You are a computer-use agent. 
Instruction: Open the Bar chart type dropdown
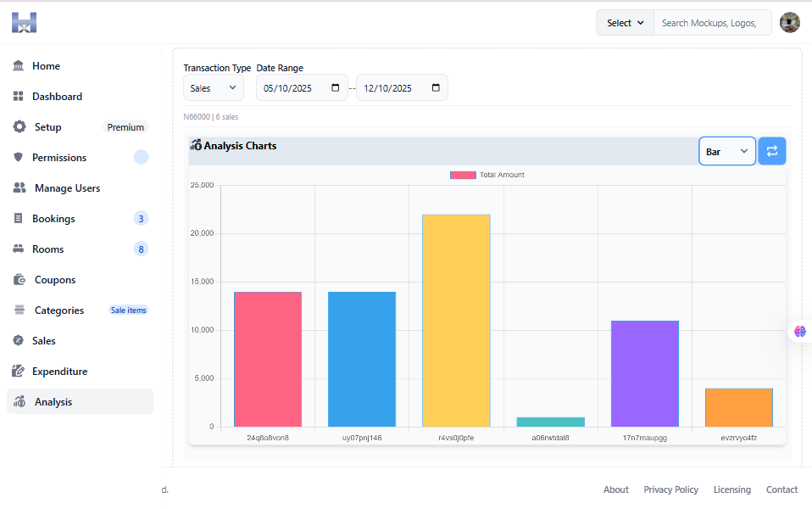coord(726,151)
